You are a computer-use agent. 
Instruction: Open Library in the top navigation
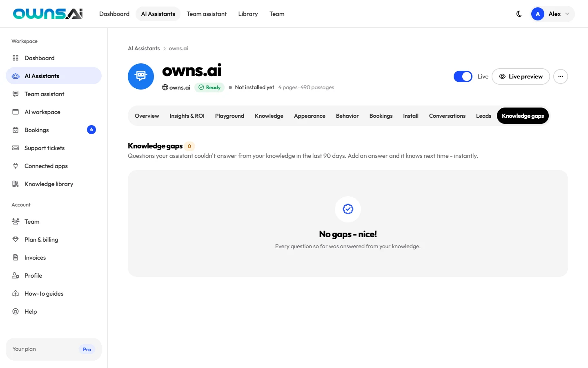(x=248, y=14)
